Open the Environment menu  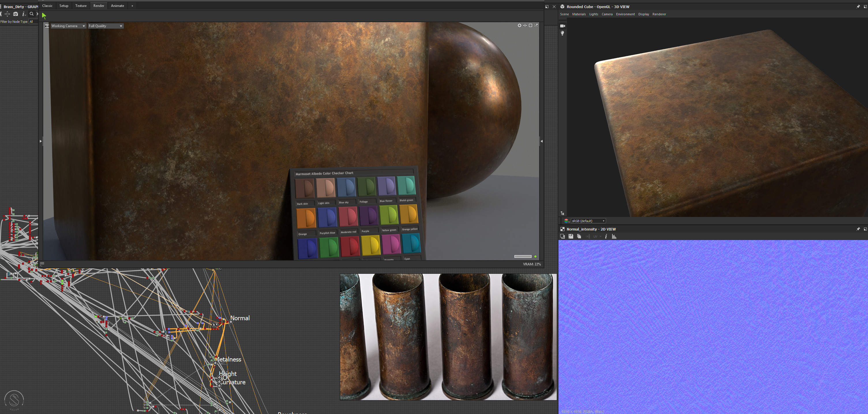point(625,14)
